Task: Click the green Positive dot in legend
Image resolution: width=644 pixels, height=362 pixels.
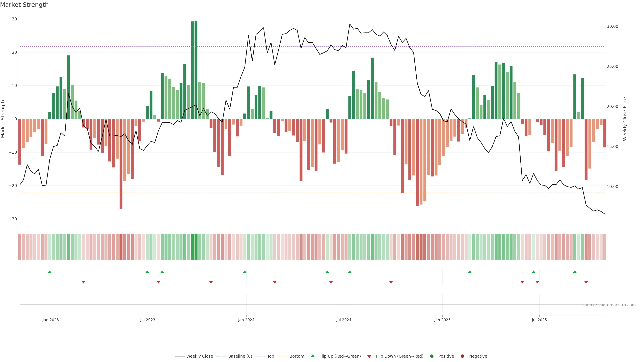Action: pos(432,356)
